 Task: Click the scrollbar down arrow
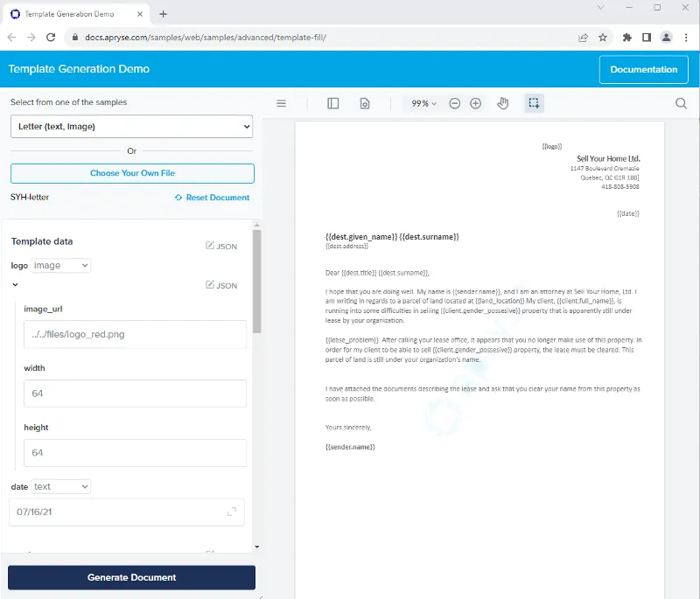tap(256, 547)
